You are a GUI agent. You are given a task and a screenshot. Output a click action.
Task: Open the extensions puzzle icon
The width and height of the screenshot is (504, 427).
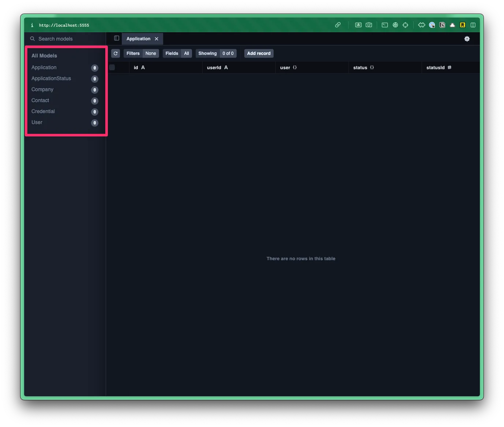click(422, 25)
